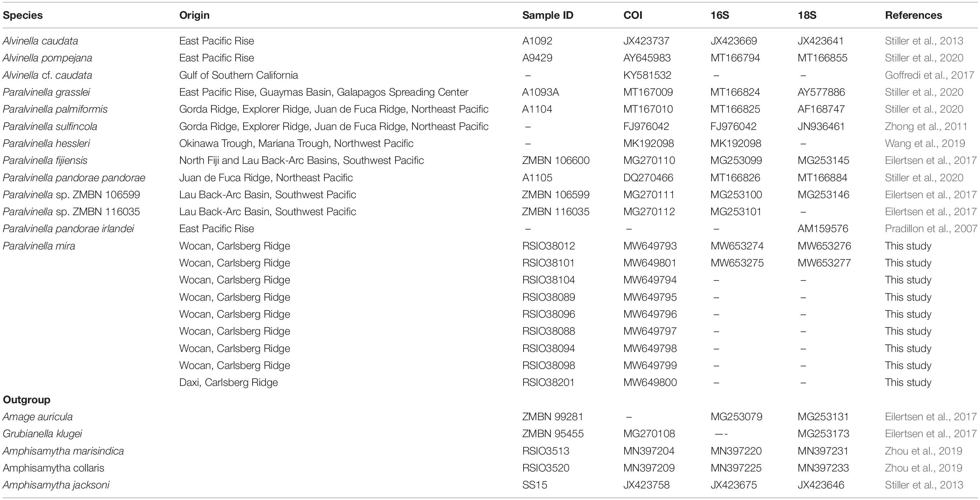Open the Eilertsen et al., 2017 reference for Amage auricula
This screenshot has height=500, width=980.
pos(931,417)
